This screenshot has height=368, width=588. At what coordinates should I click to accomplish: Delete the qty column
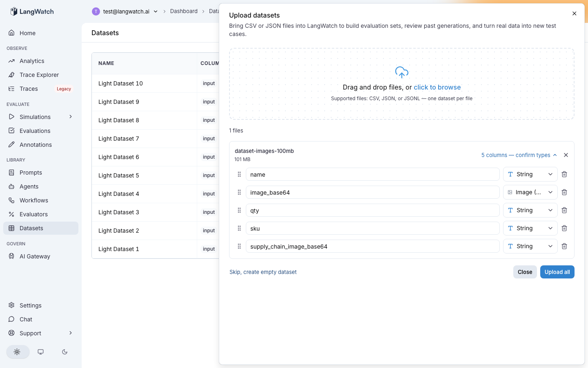[564, 210]
